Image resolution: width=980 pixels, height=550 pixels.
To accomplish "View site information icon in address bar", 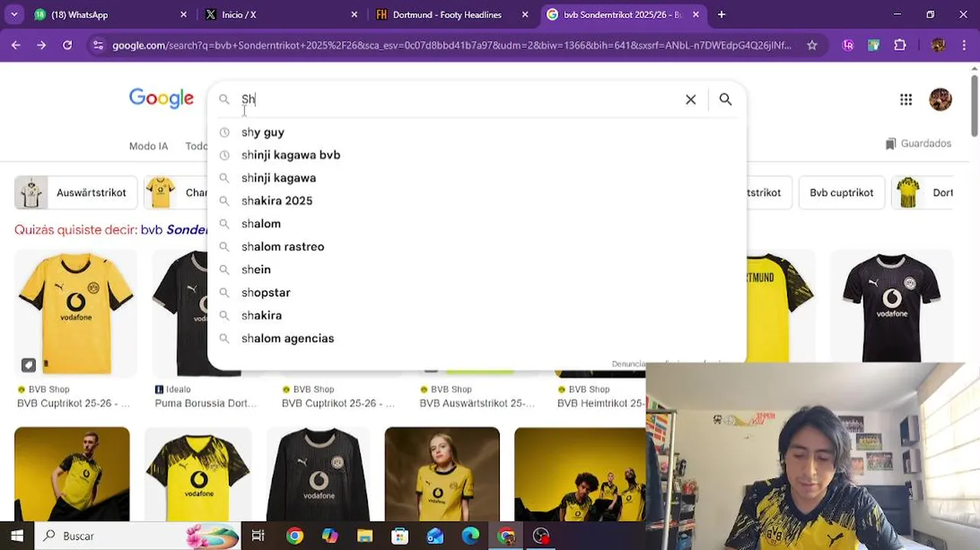I will coord(98,45).
